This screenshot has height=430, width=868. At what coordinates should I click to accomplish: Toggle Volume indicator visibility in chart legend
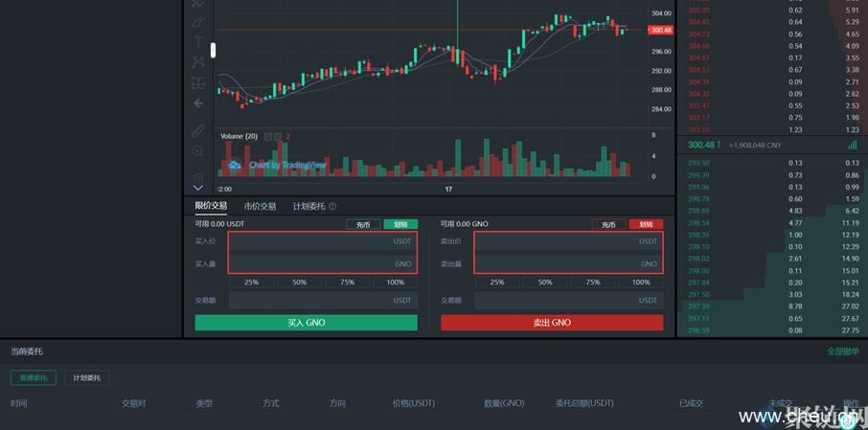268,137
